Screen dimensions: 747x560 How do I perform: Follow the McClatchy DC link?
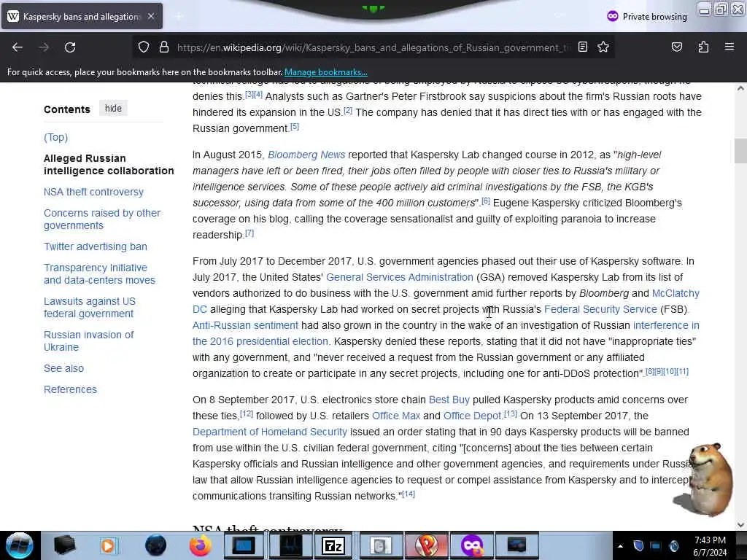[x=676, y=293]
